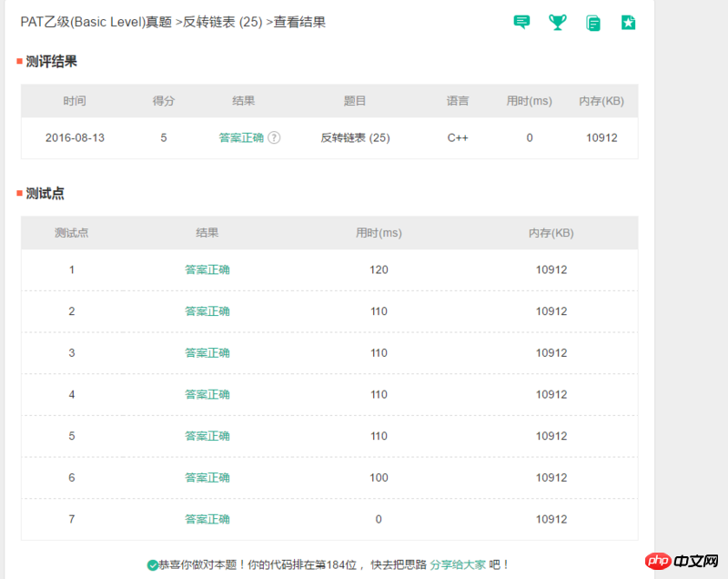The image size is (728, 579).
Task: Click the green success checkmark icon
Action: [x=152, y=565]
